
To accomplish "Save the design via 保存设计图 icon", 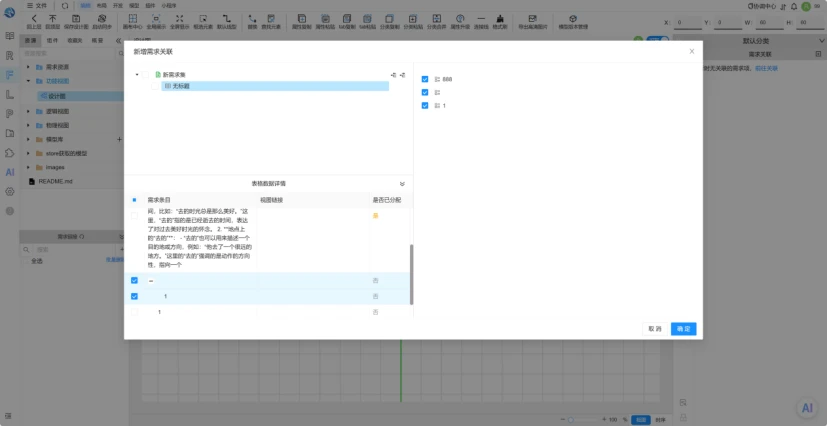I will pyautogui.click(x=76, y=18).
